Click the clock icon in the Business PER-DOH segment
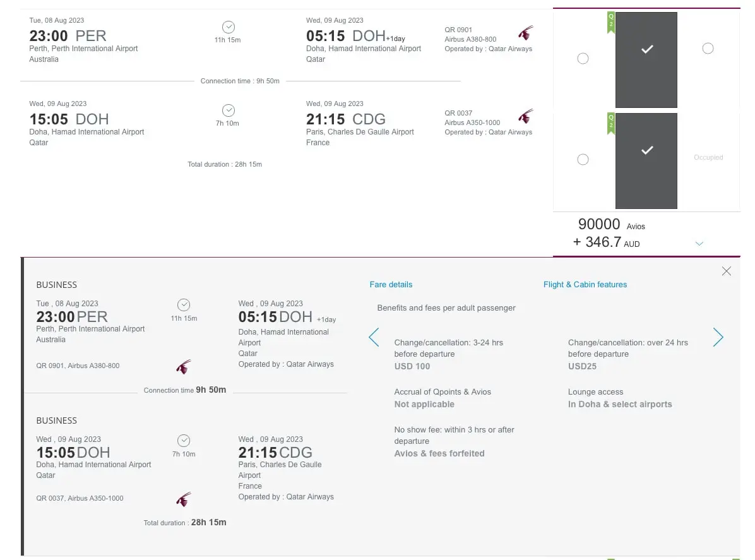The width and height of the screenshot is (755, 560). [x=183, y=305]
